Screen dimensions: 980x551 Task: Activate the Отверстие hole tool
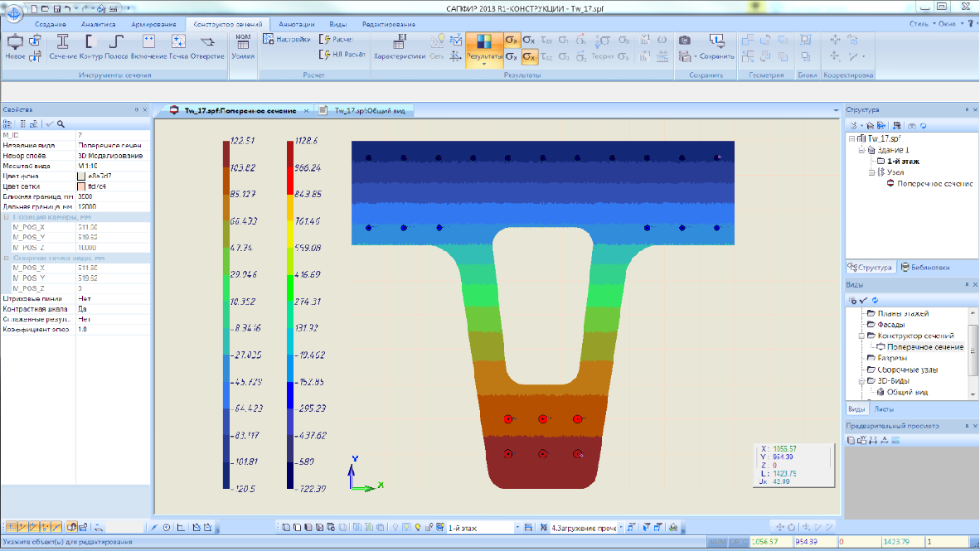(207, 46)
